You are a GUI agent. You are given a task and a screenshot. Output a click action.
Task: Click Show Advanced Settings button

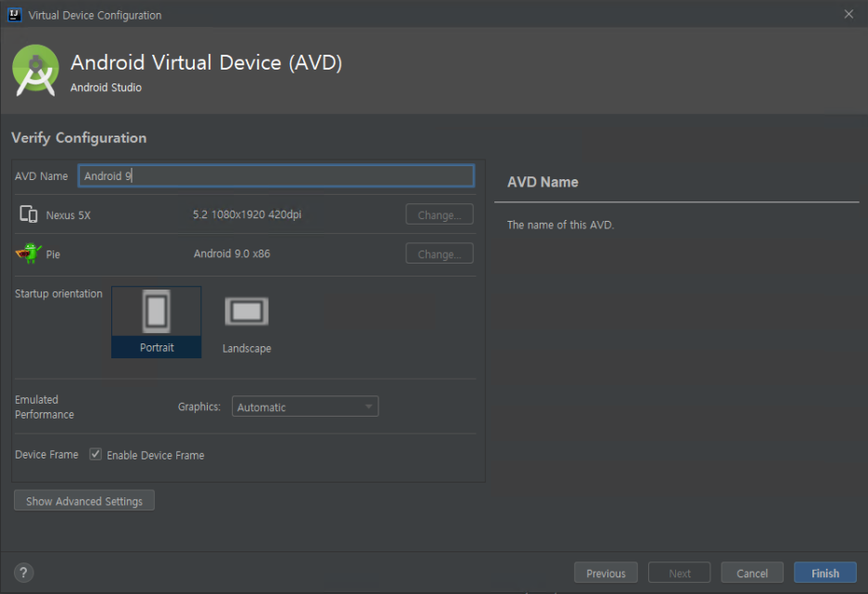(x=84, y=501)
